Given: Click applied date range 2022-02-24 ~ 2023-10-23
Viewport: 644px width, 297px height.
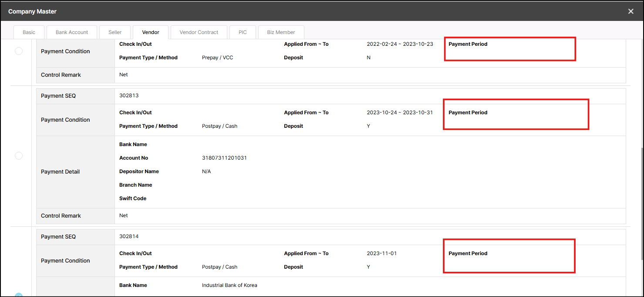Looking at the screenshot, I should [x=400, y=44].
